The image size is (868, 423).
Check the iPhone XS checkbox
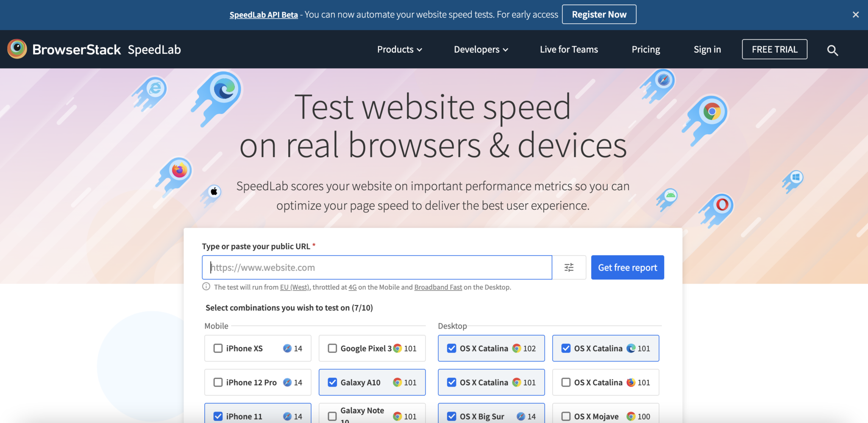click(218, 348)
